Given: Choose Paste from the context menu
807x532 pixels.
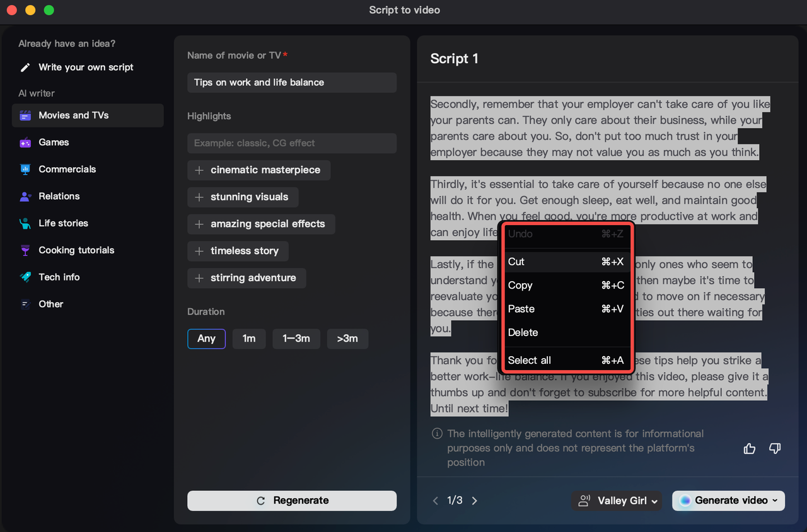Looking at the screenshot, I should (566, 309).
